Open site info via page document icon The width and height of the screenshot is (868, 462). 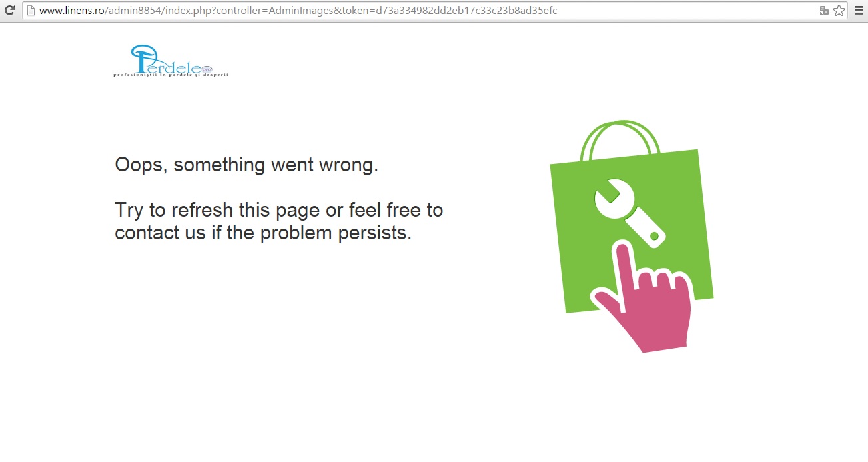tap(30, 11)
